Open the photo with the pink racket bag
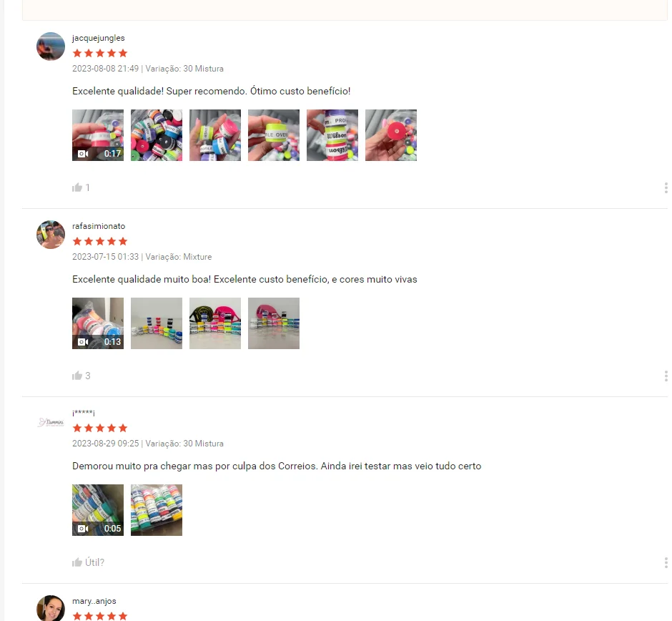The width and height of the screenshot is (672, 621). [273, 323]
